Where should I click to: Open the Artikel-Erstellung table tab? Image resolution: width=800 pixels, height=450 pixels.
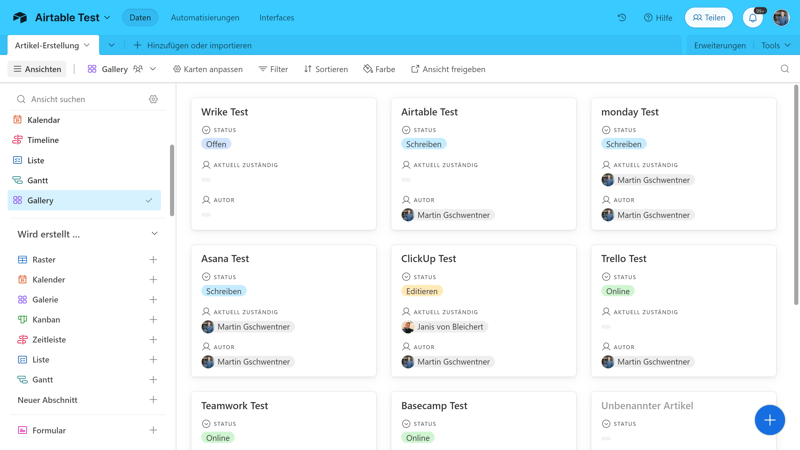pyautogui.click(x=52, y=45)
